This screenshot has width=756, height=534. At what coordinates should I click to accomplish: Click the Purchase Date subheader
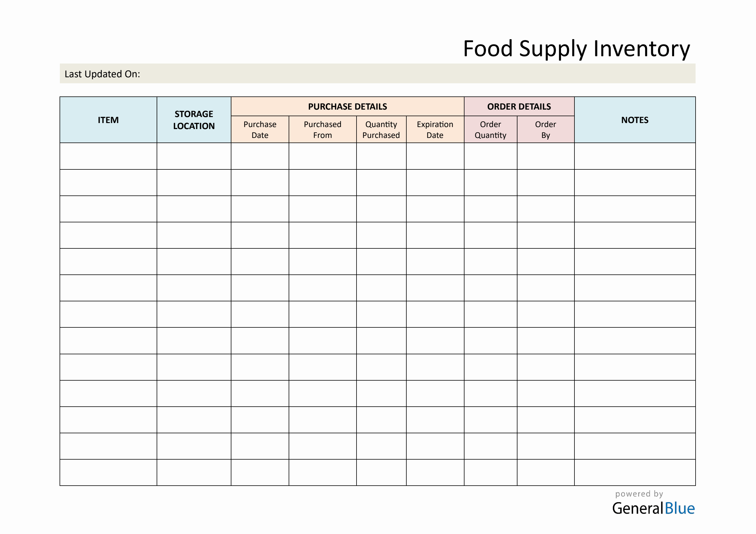pos(260,130)
